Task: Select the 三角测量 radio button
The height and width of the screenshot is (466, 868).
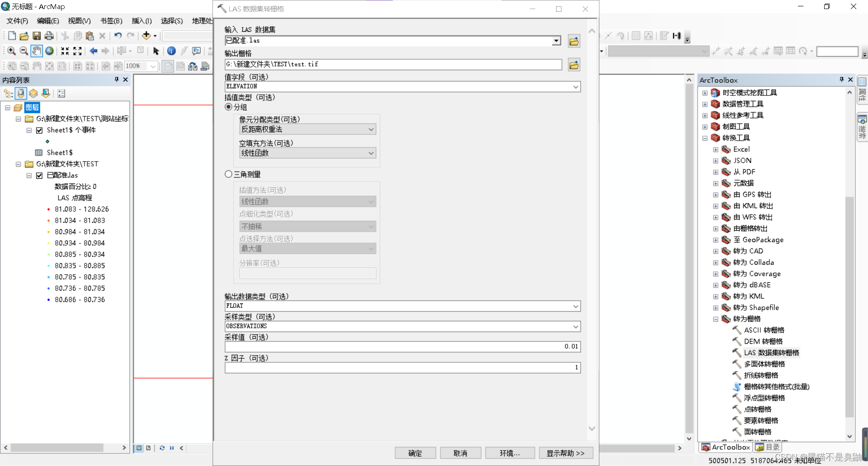Action: click(x=228, y=174)
